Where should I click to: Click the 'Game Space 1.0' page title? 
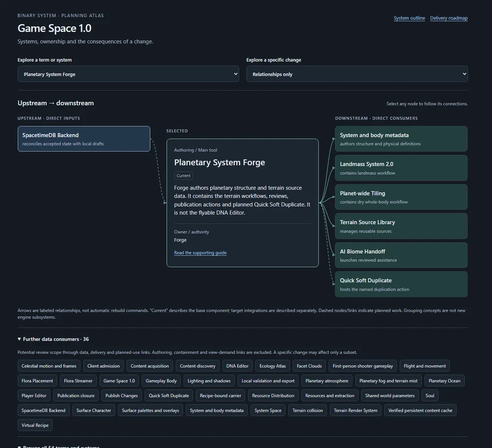54,28
